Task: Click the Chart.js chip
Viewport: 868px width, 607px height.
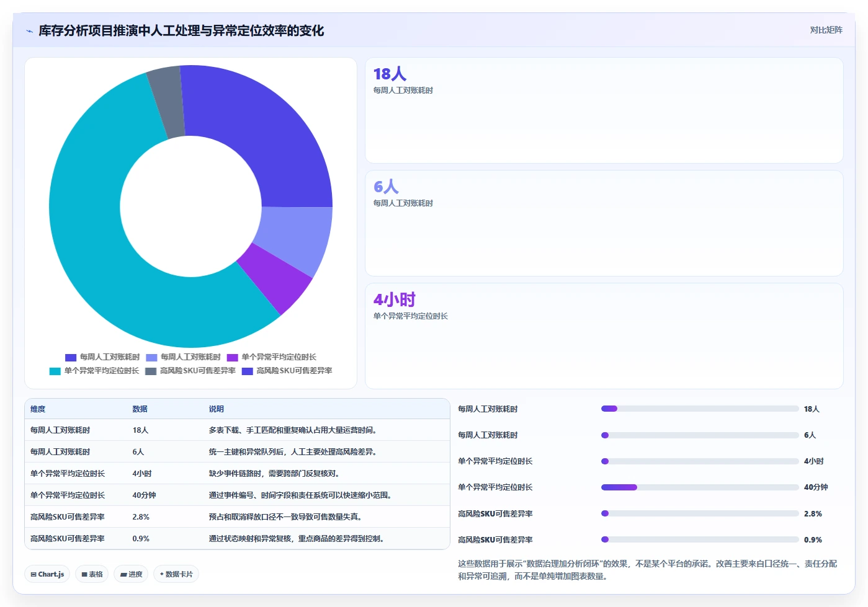Action: (x=47, y=574)
